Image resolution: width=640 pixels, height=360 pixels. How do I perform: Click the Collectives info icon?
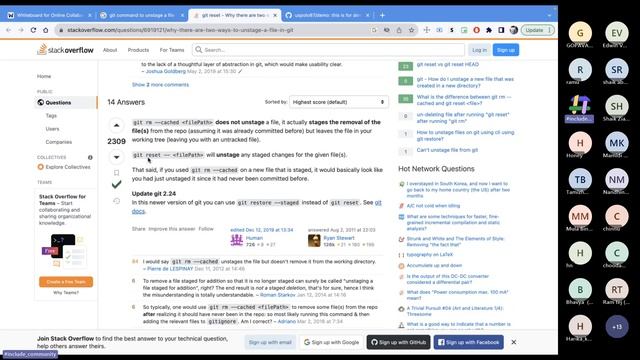(x=90, y=157)
